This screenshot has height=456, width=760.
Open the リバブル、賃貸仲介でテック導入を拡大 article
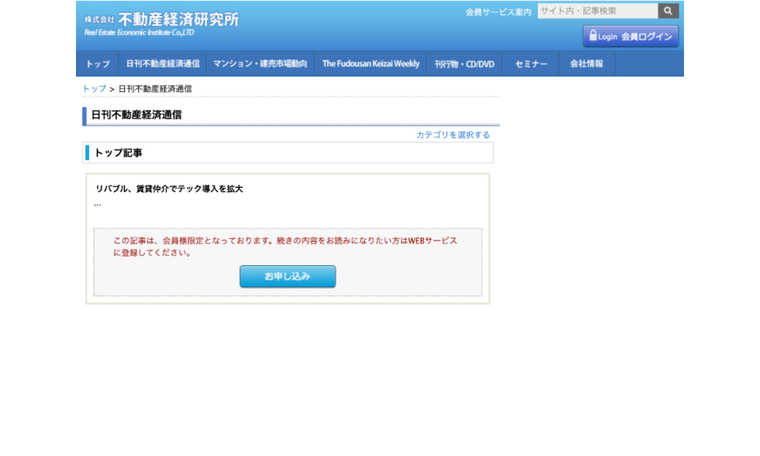169,188
